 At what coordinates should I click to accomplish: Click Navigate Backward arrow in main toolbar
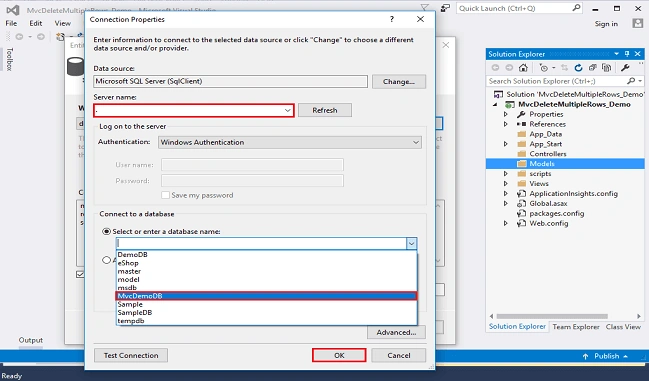19,37
